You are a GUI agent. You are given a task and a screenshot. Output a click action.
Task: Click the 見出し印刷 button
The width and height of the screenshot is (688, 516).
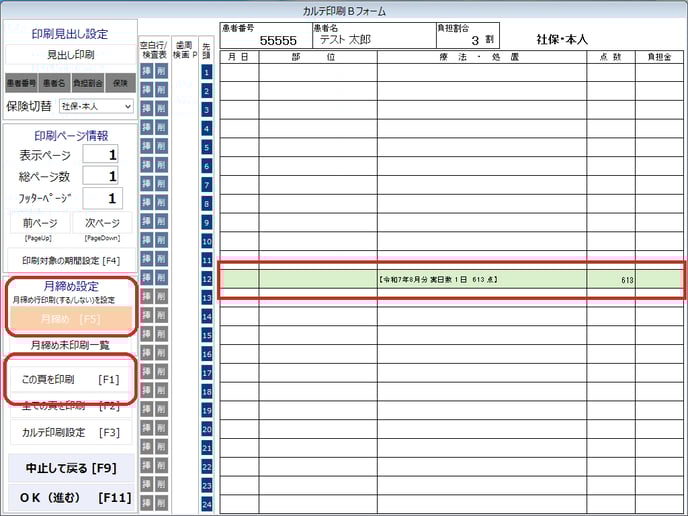click(x=70, y=55)
